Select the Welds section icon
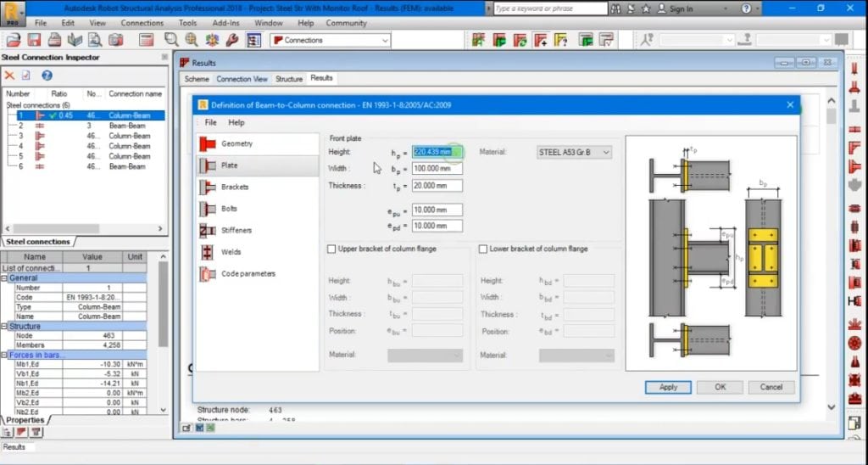Viewport: 868px width, 465px height. (x=207, y=252)
